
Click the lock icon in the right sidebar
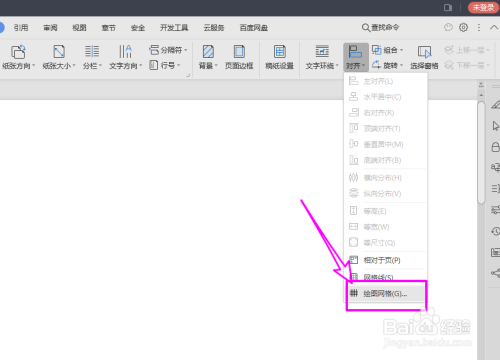pyautogui.click(x=496, y=147)
